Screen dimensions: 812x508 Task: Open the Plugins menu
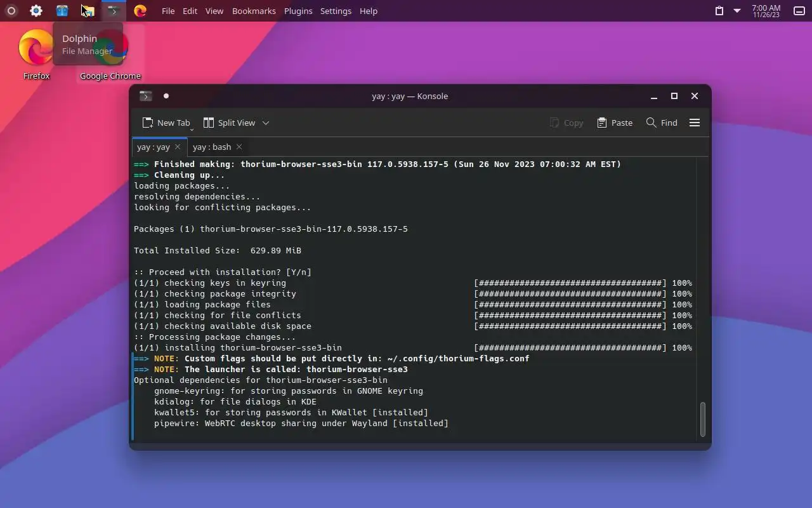298,11
